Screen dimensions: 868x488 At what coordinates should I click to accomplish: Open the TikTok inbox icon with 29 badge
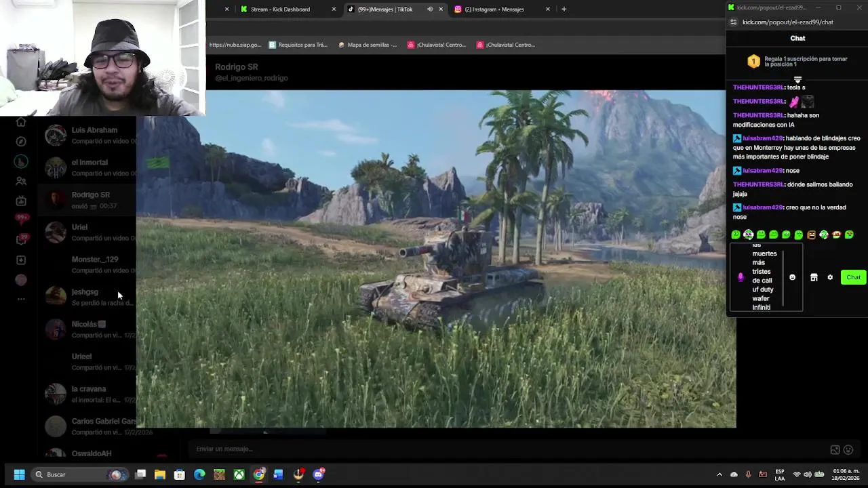click(x=21, y=239)
